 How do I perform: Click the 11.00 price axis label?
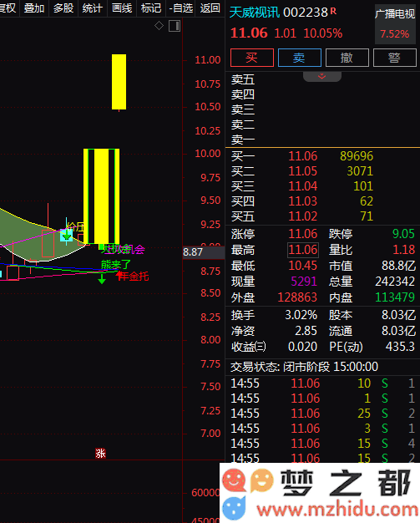point(208,60)
